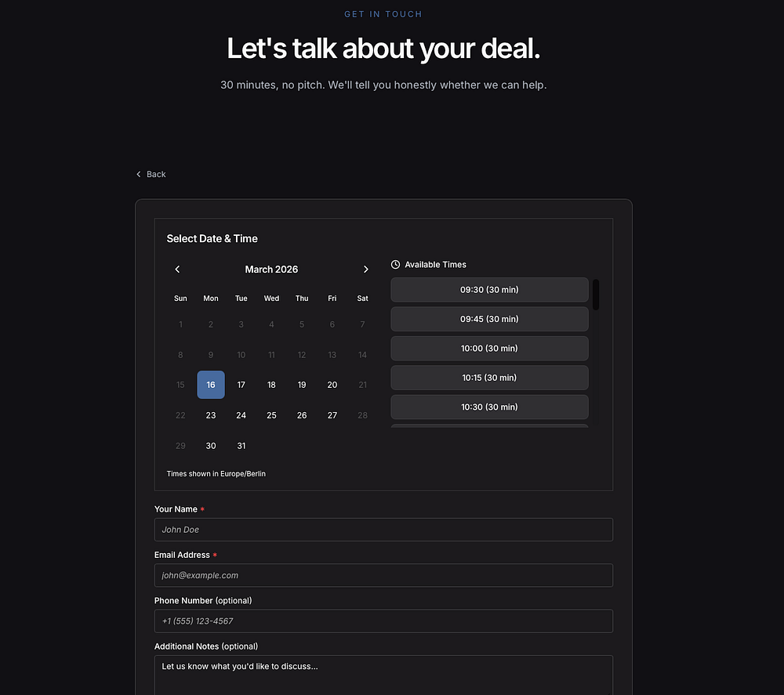Image resolution: width=784 pixels, height=695 pixels.
Task: Choose the 10:00 (30 min) slot
Action: 489,348
